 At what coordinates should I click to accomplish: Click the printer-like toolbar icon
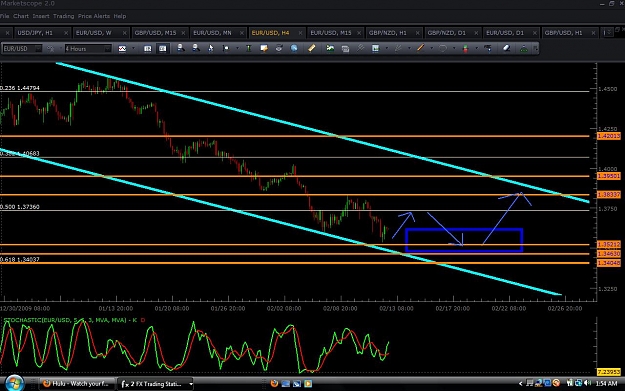345,48
